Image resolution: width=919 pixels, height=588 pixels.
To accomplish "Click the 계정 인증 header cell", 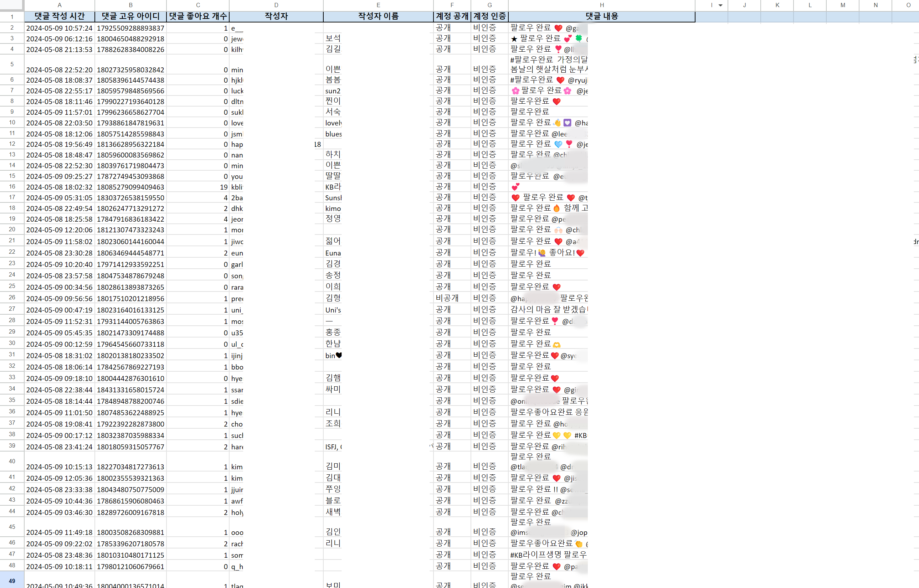I will (489, 16).
